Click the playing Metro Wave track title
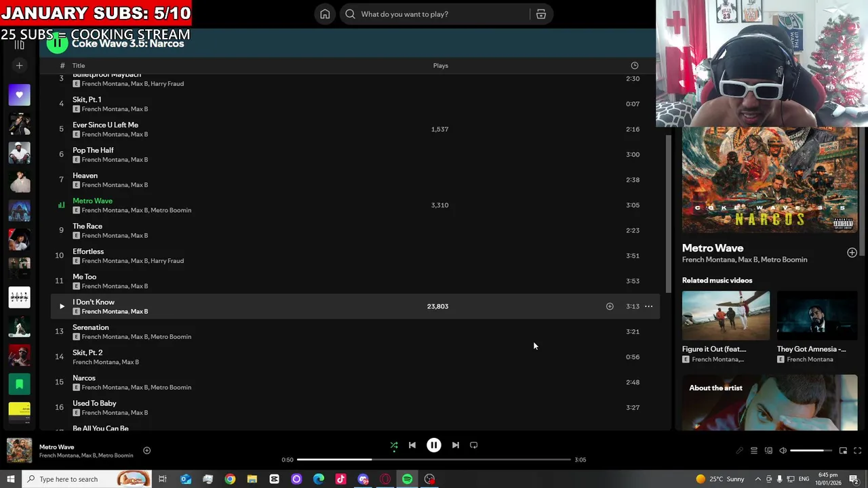The height and width of the screenshot is (488, 868). point(92,201)
